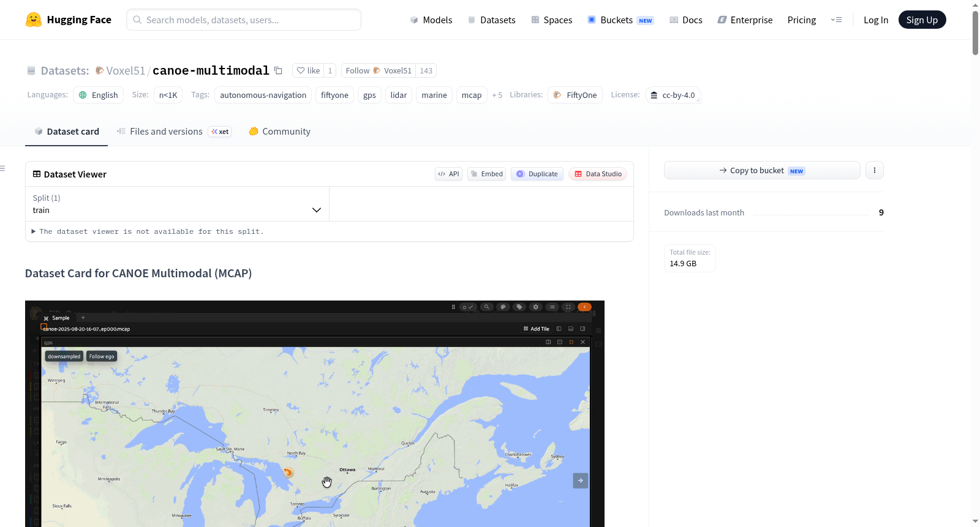The height and width of the screenshot is (527, 980).
Task: Select the English language tag
Action: coord(98,95)
